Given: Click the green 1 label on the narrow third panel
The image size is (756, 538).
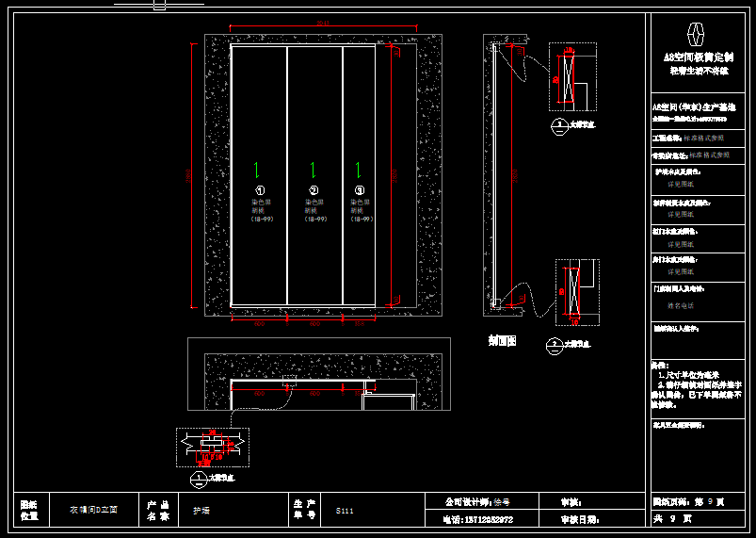Looking at the screenshot, I should 358,170.
